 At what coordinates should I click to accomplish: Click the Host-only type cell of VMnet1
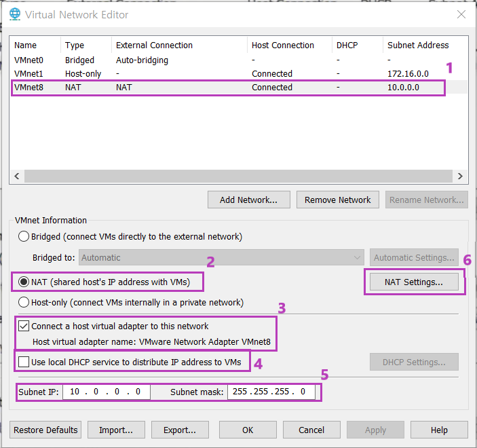pyautogui.click(x=83, y=74)
